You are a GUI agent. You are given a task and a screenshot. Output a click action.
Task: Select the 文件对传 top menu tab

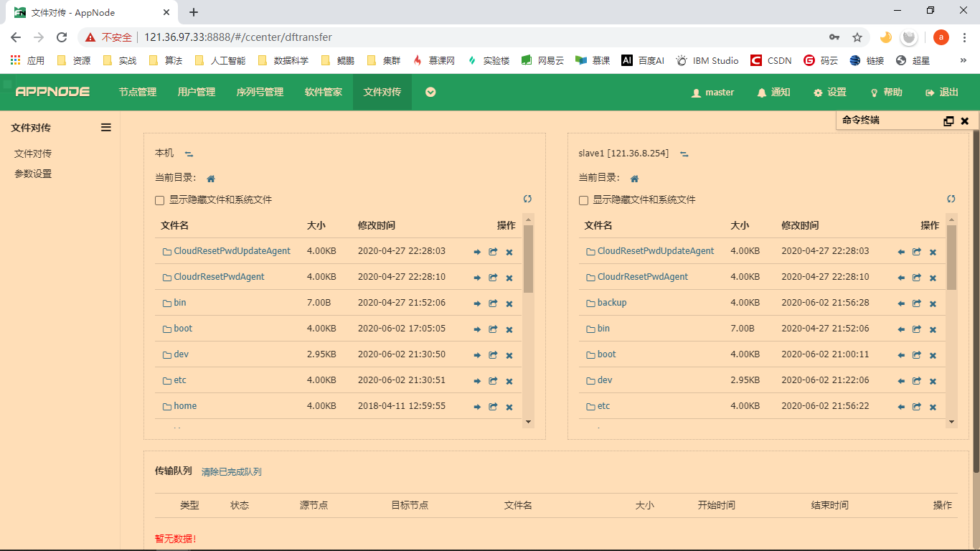382,92
